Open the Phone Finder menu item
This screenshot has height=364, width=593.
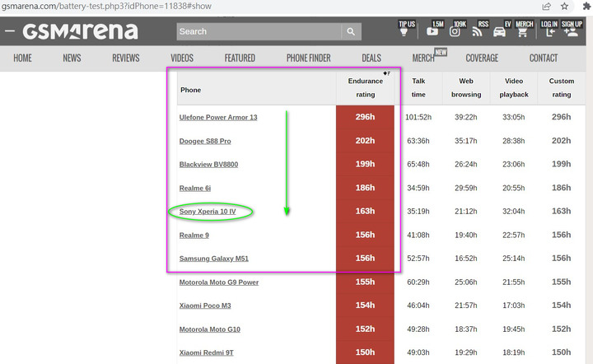pos(309,58)
